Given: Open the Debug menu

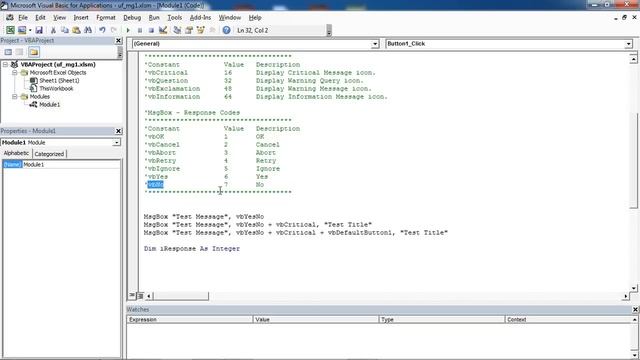Looking at the screenshot, I should tap(132, 18).
